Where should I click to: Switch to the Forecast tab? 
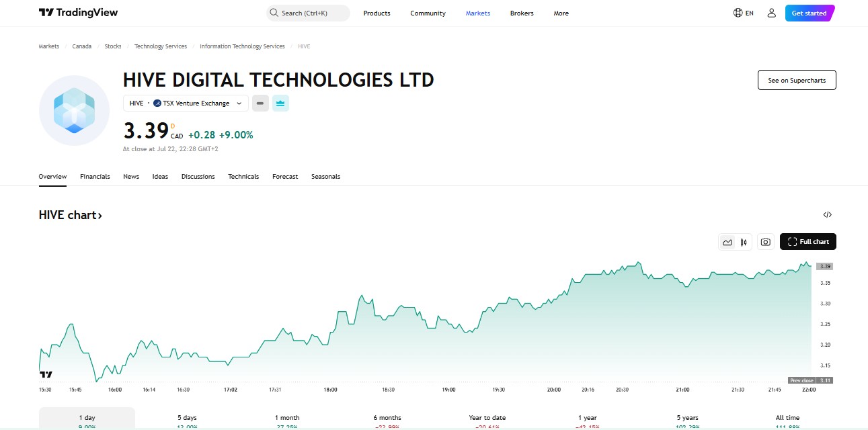coord(285,176)
